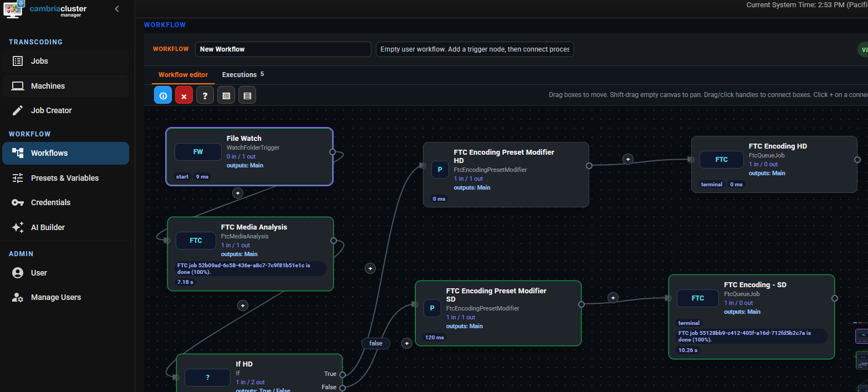Select the FTC Media Analysis node
The image size is (868, 392).
[250, 254]
